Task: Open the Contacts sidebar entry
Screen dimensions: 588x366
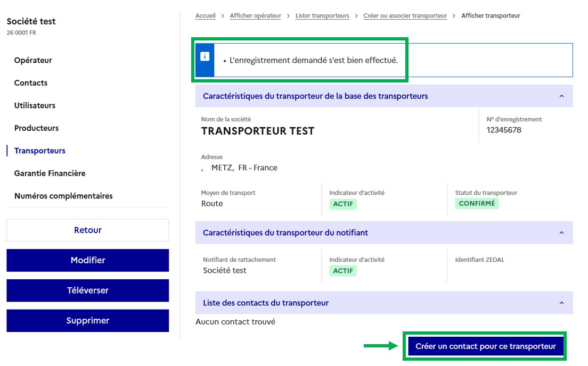Action: [x=31, y=83]
